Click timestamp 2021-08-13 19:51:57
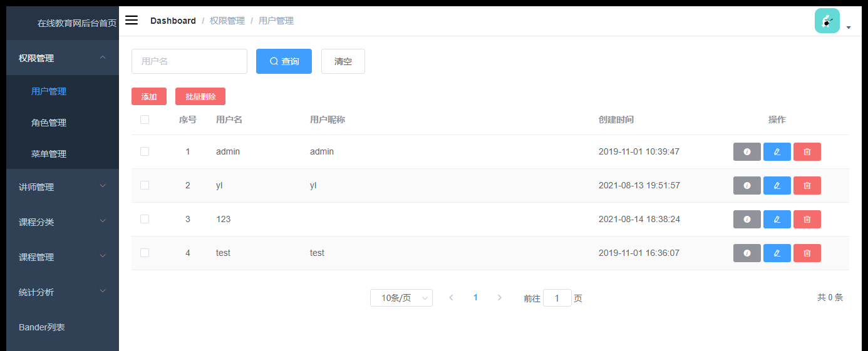Viewport: 868px width, 351px height. point(639,185)
